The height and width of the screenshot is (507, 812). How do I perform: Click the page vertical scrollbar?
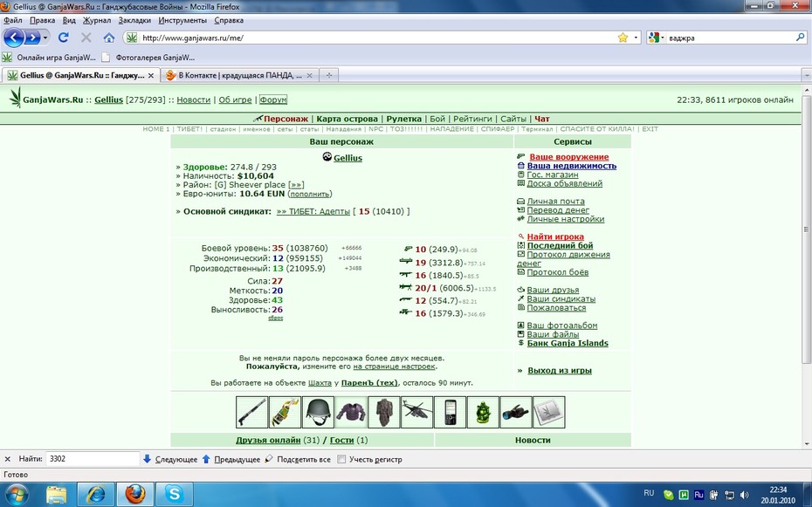point(806,228)
